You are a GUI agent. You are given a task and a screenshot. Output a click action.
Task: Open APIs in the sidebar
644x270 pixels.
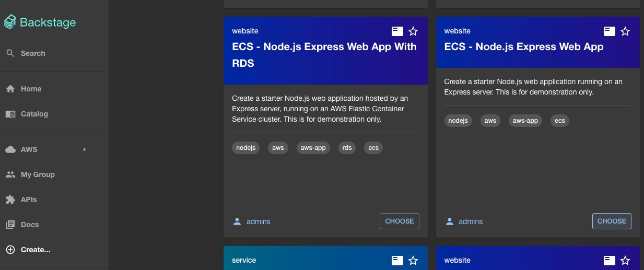(x=54, y=199)
